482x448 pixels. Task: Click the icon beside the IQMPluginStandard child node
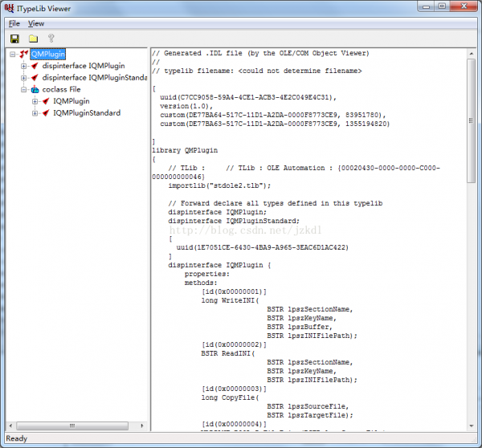(x=46, y=112)
